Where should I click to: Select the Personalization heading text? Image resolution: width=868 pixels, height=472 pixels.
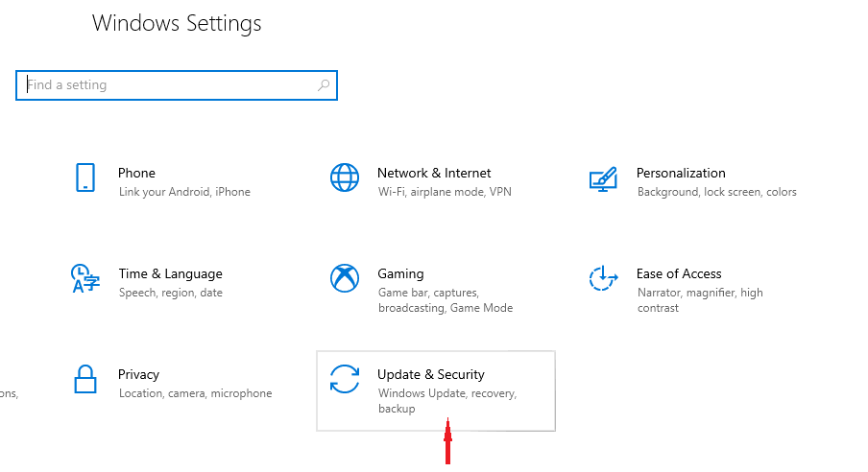coord(681,173)
